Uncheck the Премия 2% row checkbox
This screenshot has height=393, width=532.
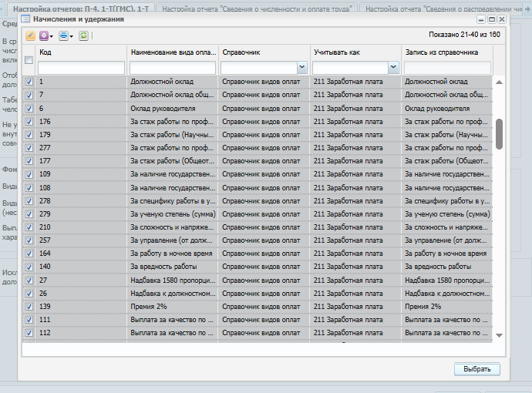click(29, 307)
